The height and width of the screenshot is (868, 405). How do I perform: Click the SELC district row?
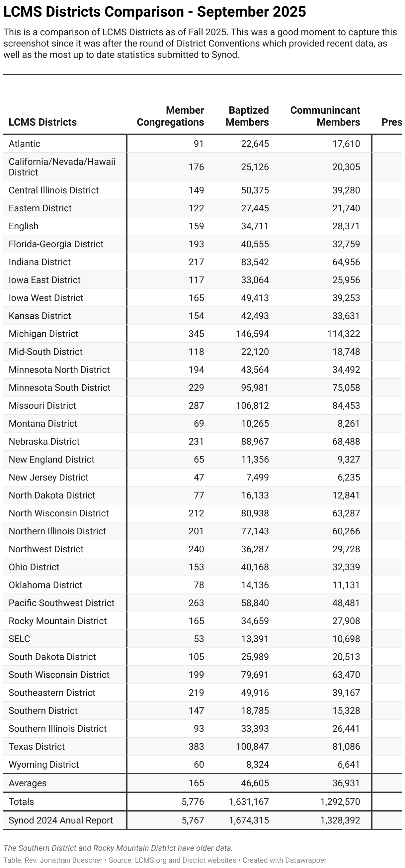coord(202,638)
